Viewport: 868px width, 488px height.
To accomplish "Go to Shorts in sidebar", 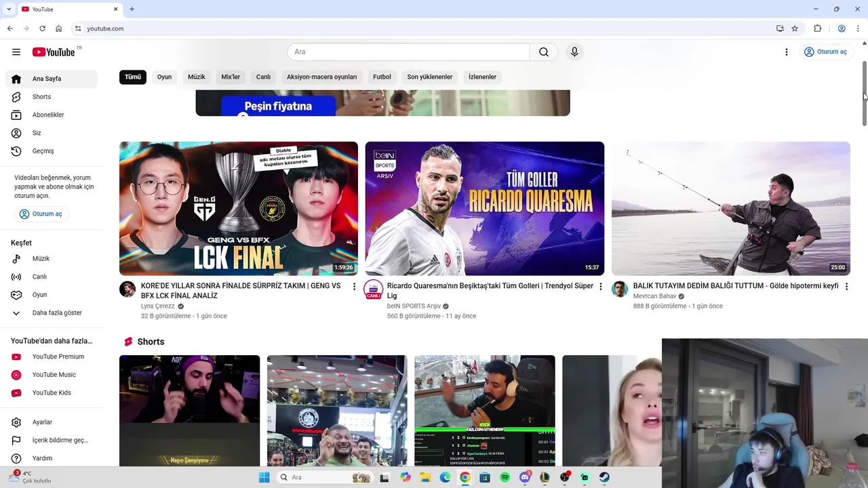I will tap(52, 97).
